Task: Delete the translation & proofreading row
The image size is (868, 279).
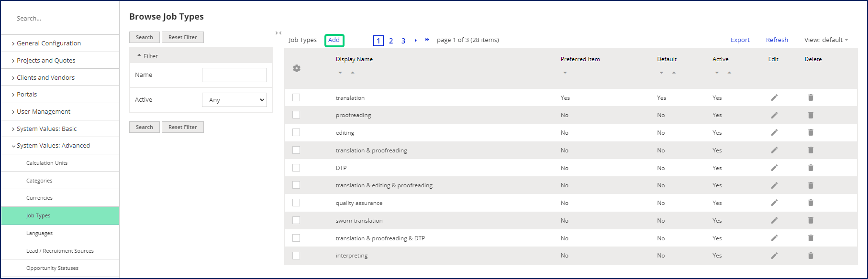Action: pyautogui.click(x=811, y=150)
